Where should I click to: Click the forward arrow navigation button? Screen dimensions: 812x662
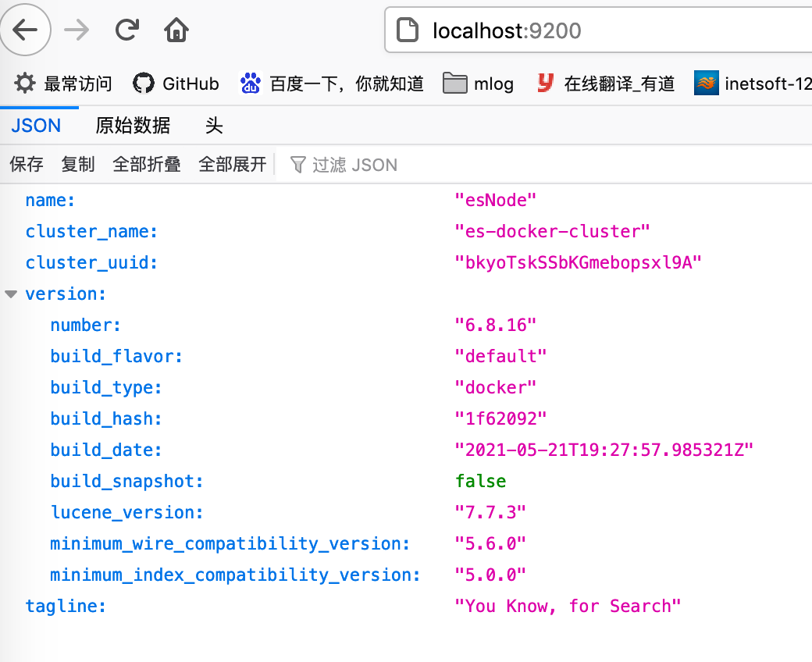click(77, 30)
